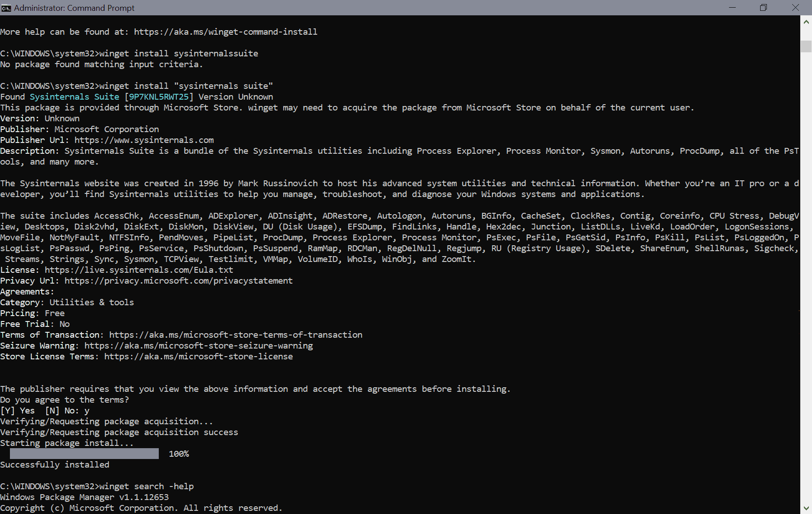812x514 pixels.
Task: Click 'Agreements:' line
Action: (x=27, y=292)
